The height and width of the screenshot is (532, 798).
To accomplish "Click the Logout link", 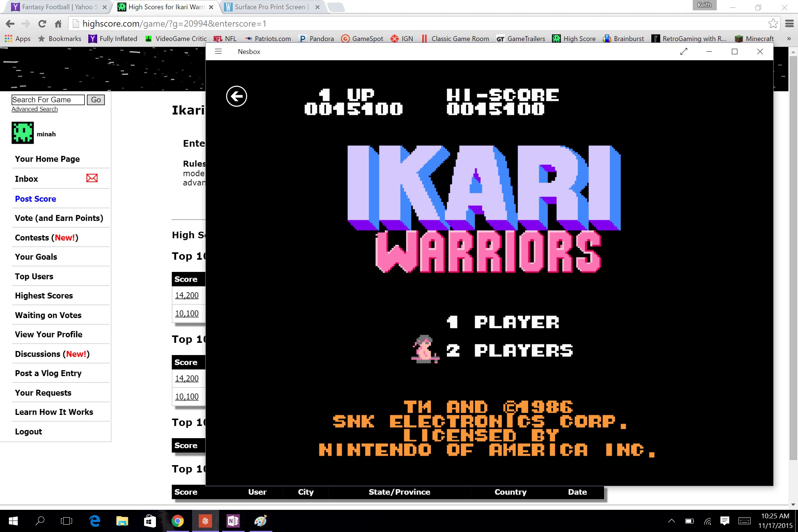I will 28,432.
